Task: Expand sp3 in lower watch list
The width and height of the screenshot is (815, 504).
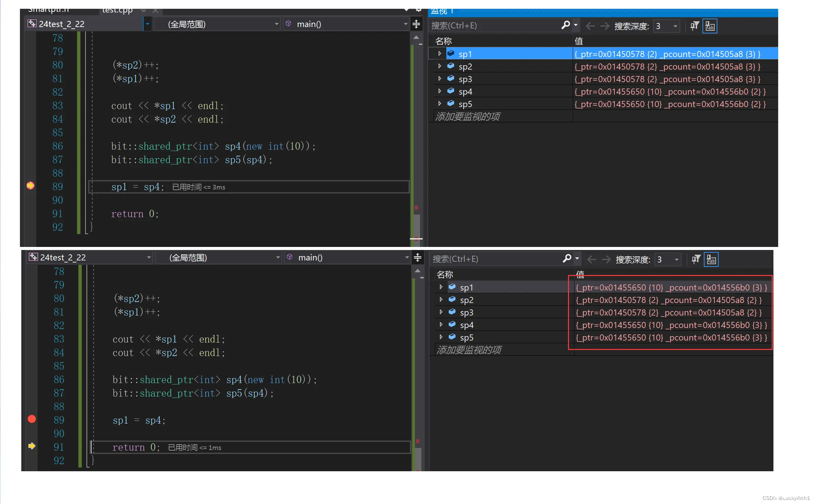Action: 441,312
